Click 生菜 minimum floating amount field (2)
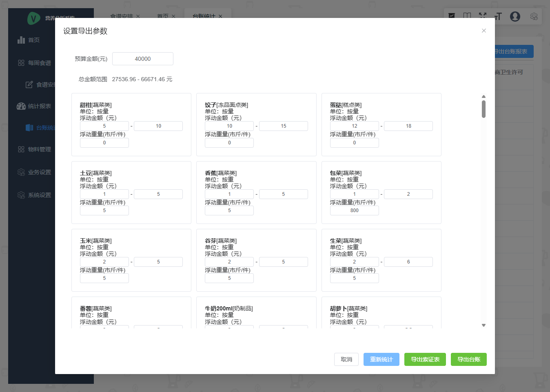Screen dimensions: 550x392 click(355, 262)
